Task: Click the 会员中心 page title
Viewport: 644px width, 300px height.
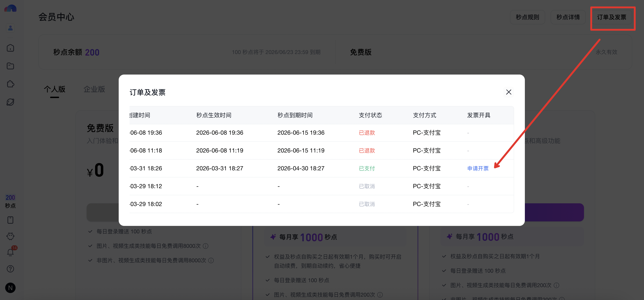Action: pos(56,17)
